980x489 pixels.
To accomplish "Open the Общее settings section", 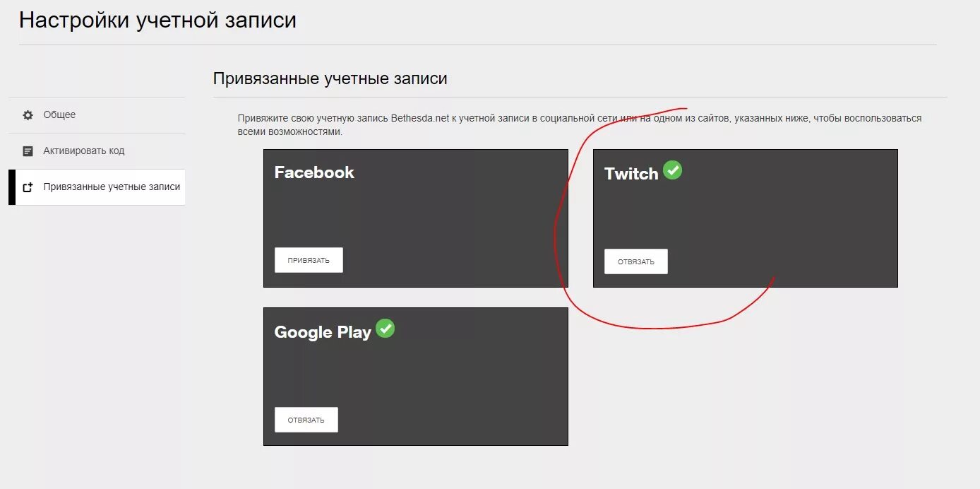I will pos(97,115).
